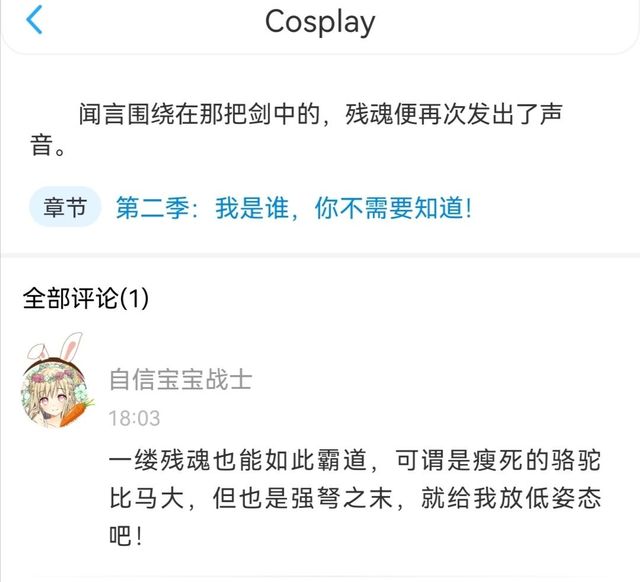Screen dimensions: 640x582
Task: Select the quoted paragraph starting with 闻言围绕
Action: click(x=296, y=129)
